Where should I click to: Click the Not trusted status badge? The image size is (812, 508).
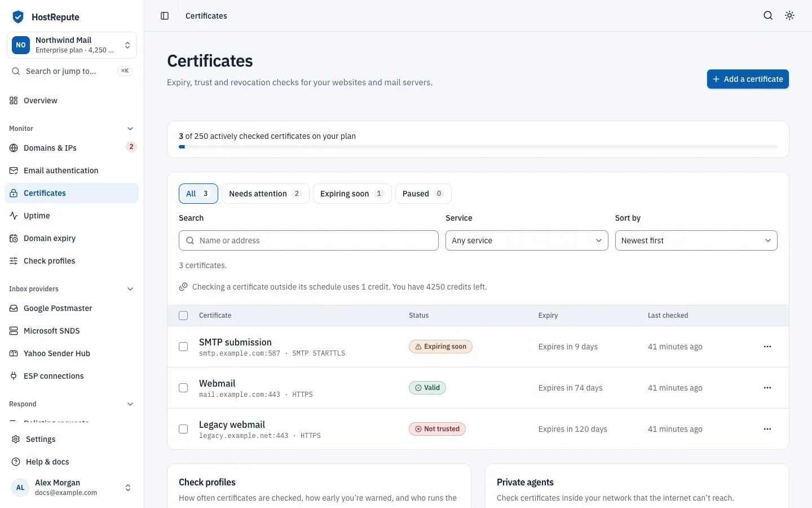[x=437, y=429]
